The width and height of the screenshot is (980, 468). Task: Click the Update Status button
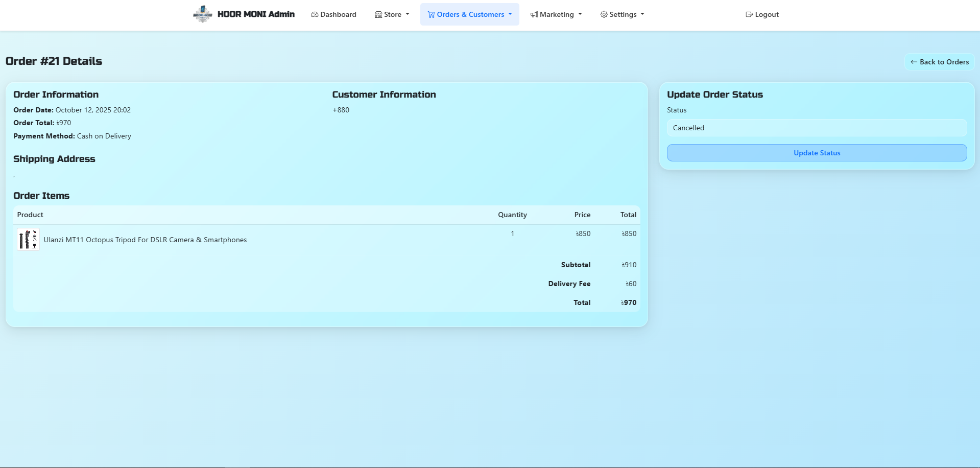pos(817,153)
